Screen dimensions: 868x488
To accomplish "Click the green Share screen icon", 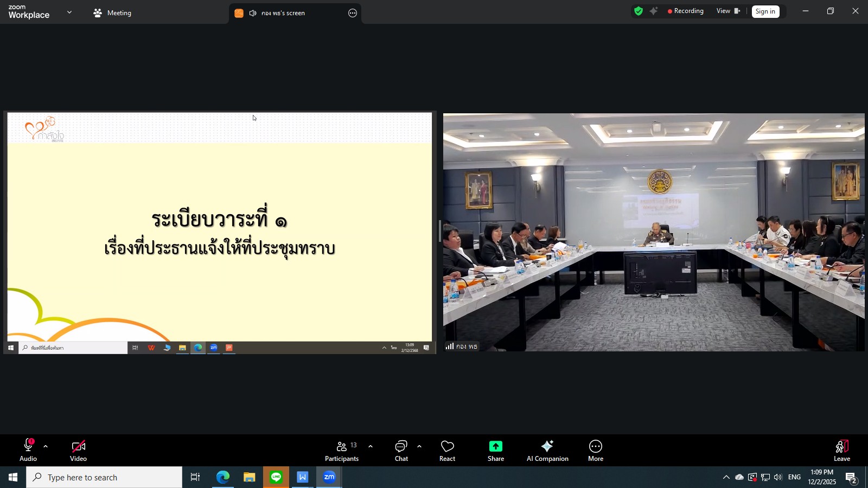I will (495, 446).
